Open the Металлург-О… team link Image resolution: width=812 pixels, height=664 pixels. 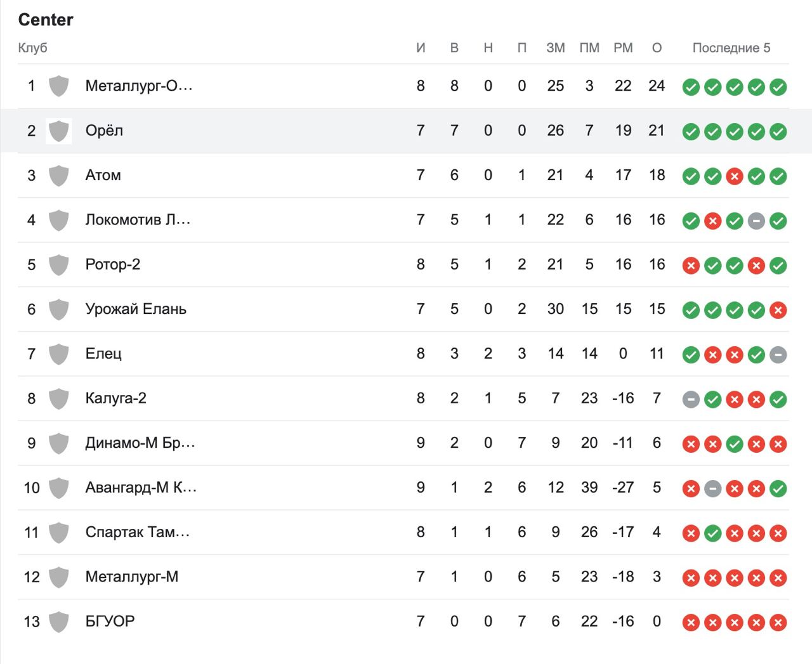pos(138,86)
